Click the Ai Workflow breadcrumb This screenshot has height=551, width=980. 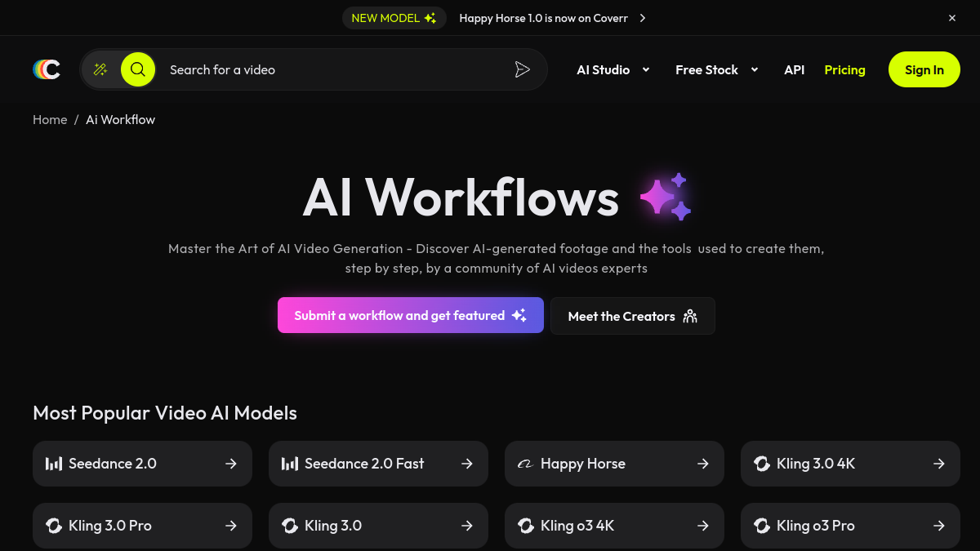pos(120,119)
